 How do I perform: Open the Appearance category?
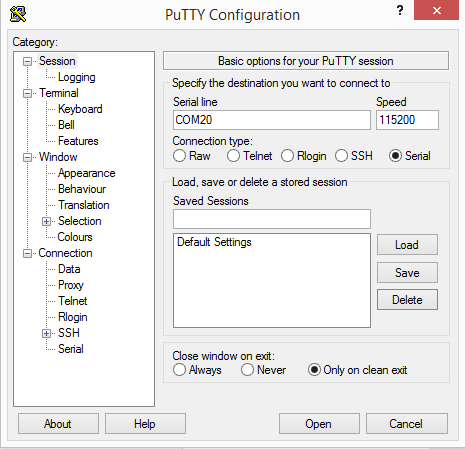(x=86, y=173)
